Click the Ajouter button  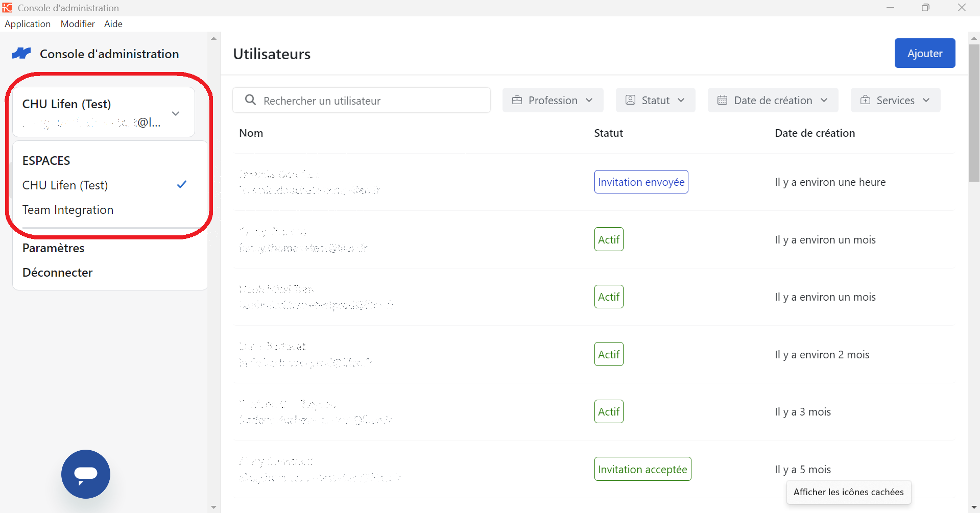coord(924,53)
